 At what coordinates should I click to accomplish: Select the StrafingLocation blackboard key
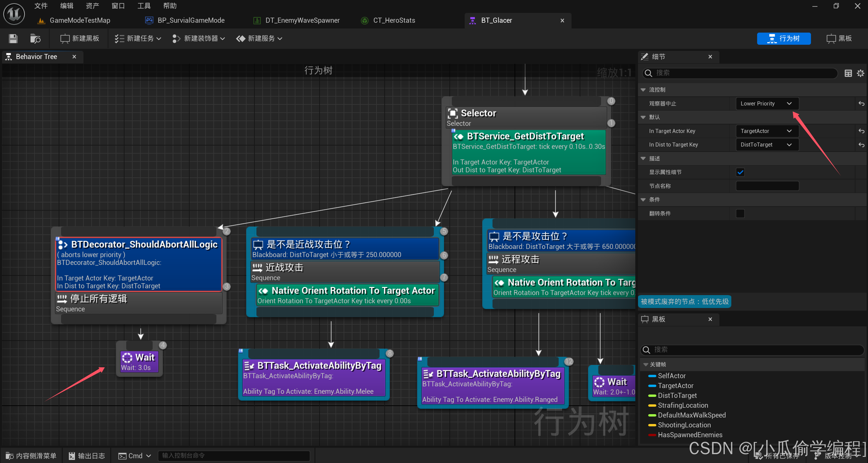[x=682, y=405]
